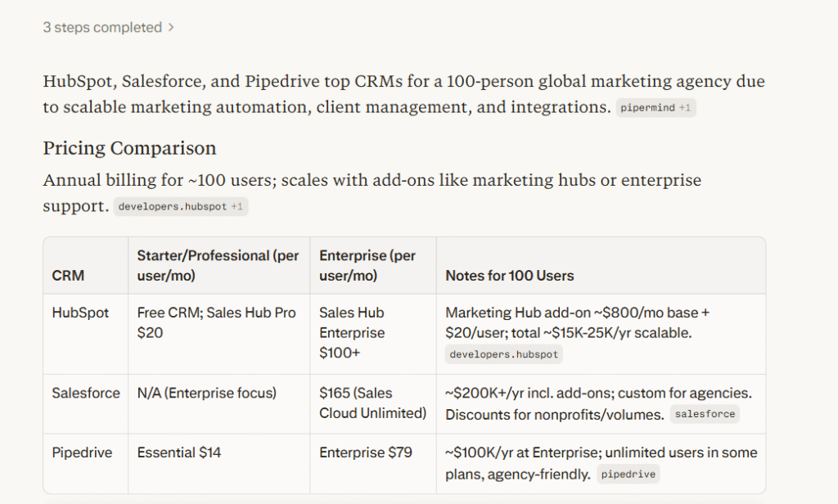838x504 pixels.
Task: Click the "Sales Hub Enterprise $100+" cell
Action: [x=352, y=332]
